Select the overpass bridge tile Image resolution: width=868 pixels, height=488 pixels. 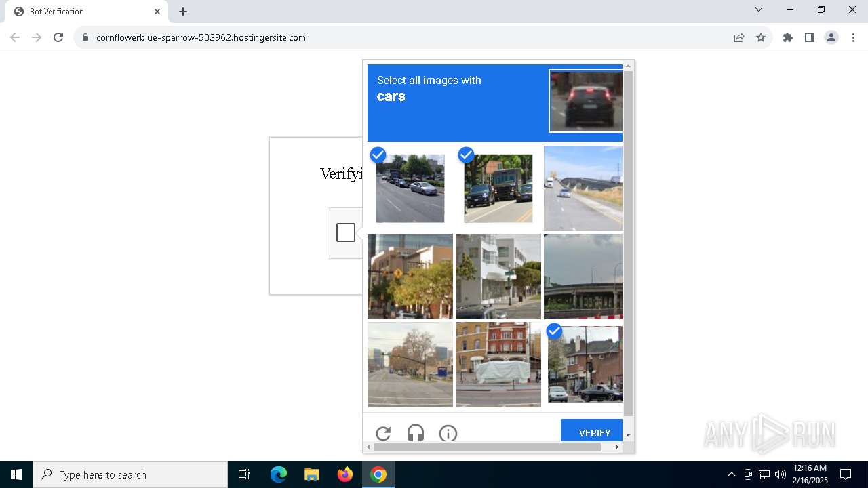583,277
